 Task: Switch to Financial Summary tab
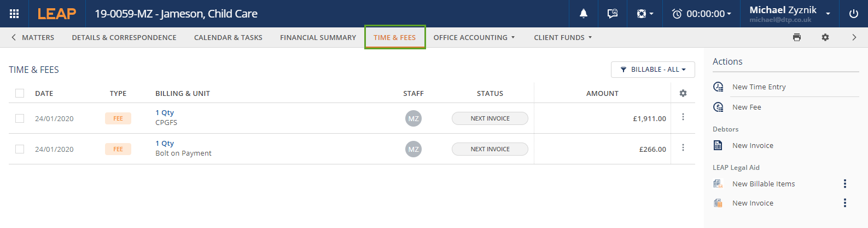click(318, 37)
